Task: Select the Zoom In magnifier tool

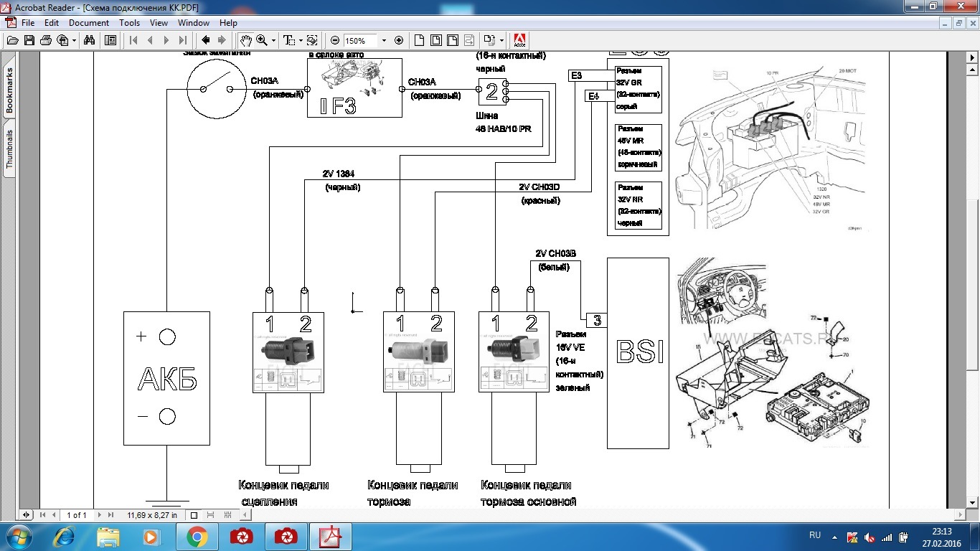Action: click(x=262, y=40)
